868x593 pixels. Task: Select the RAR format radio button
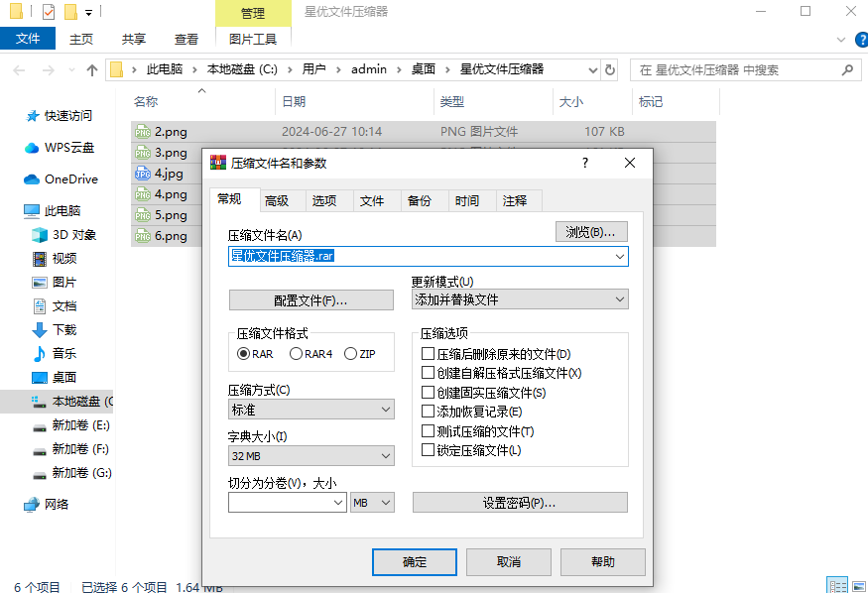pos(243,354)
